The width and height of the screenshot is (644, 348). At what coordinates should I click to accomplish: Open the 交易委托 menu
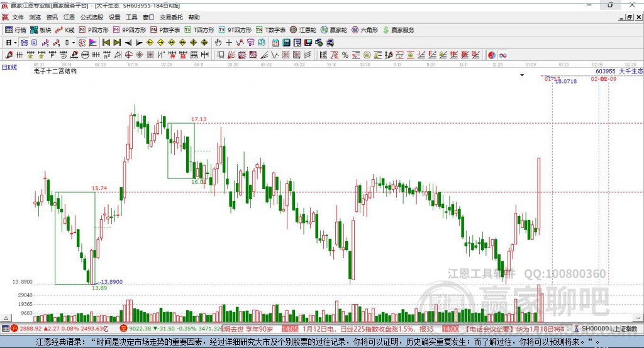tap(171, 17)
